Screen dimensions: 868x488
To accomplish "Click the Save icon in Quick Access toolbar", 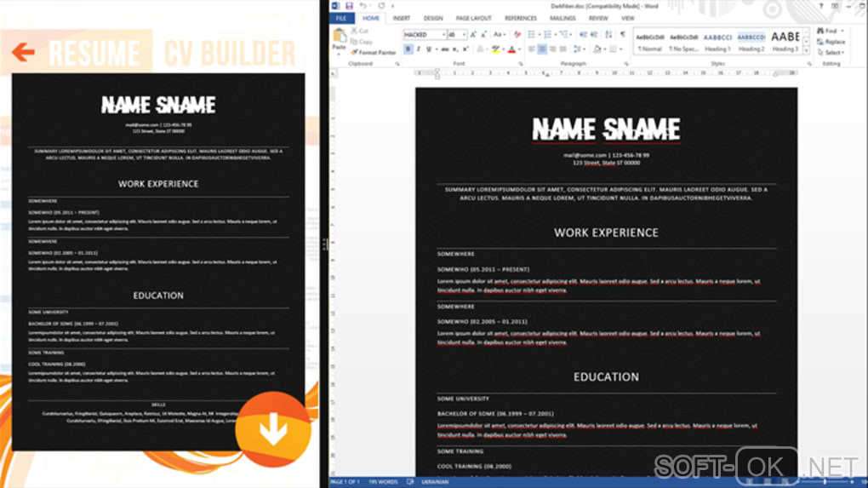I will 349,6.
